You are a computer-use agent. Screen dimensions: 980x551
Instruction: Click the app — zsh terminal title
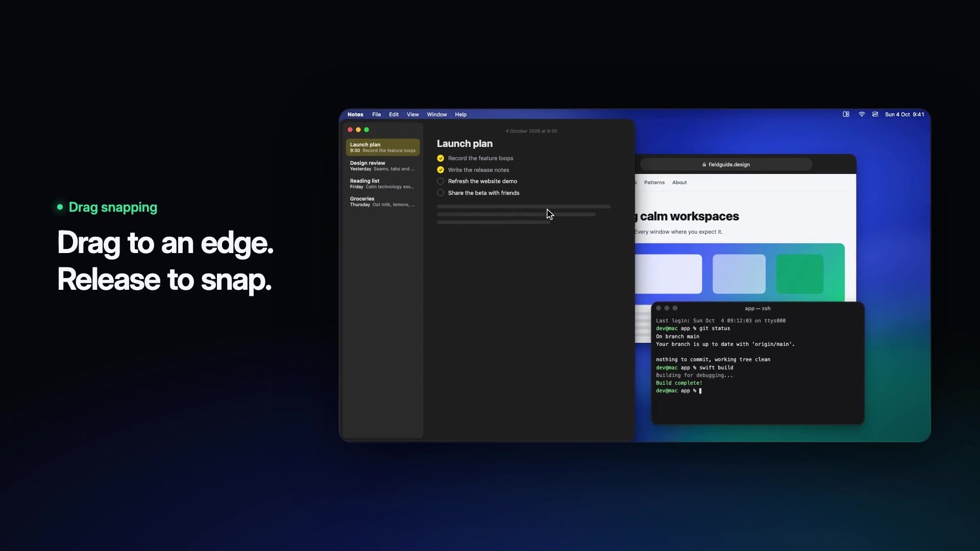point(757,309)
